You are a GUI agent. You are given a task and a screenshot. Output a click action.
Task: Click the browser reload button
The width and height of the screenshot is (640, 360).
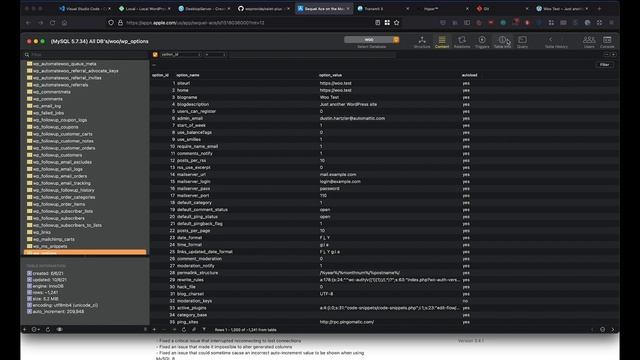point(53,23)
